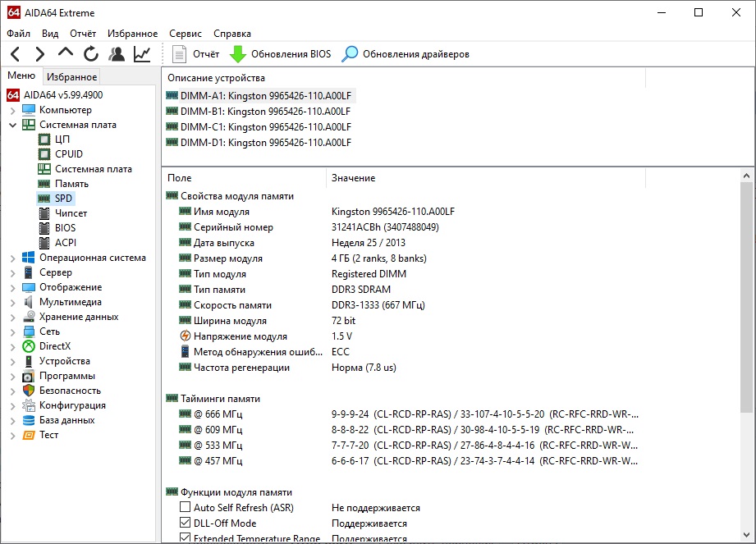Expand the Операционная система node
The width and height of the screenshot is (756, 544).
(13, 258)
